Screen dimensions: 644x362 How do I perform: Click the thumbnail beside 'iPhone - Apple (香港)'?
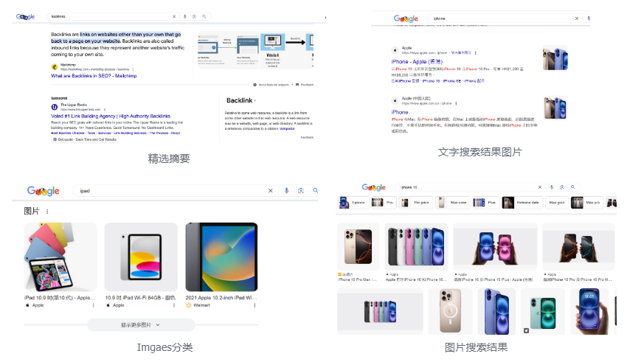click(555, 58)
